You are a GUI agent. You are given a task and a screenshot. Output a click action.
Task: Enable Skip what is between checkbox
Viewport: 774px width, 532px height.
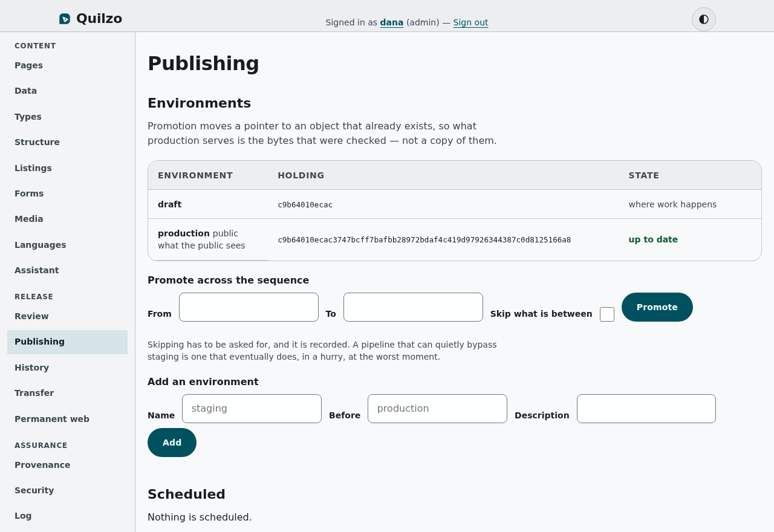(x=607, y=314)
